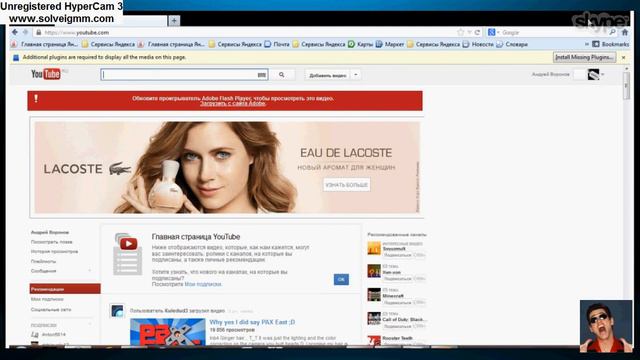Viewport: 640px width, 360px height.
Task: Go back with Firefox back arrow
Action: 15,32
